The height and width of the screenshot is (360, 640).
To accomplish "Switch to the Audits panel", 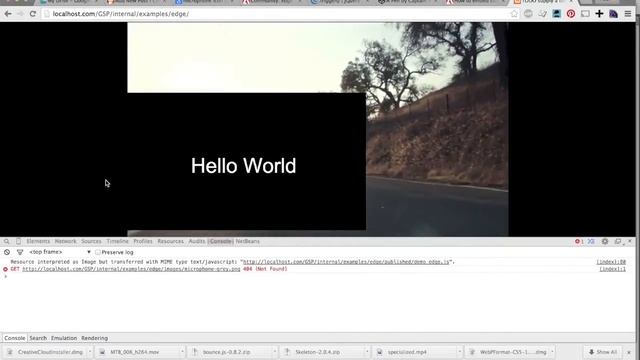I will coord(197,241).
